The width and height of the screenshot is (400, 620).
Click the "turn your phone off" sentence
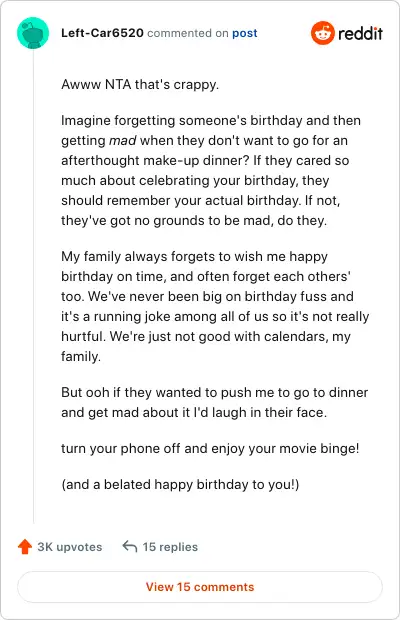[210, 448]
